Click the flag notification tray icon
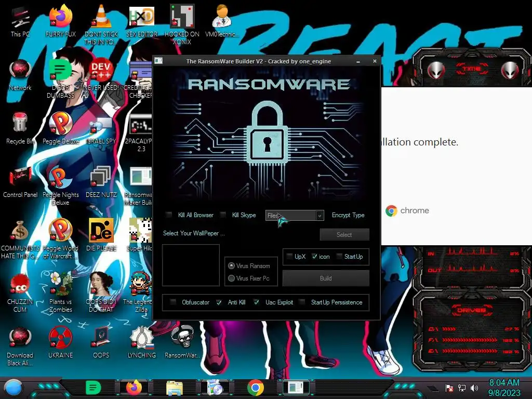Image resolution: width=532 pixels, height=399 pixels. pos(449,388)
